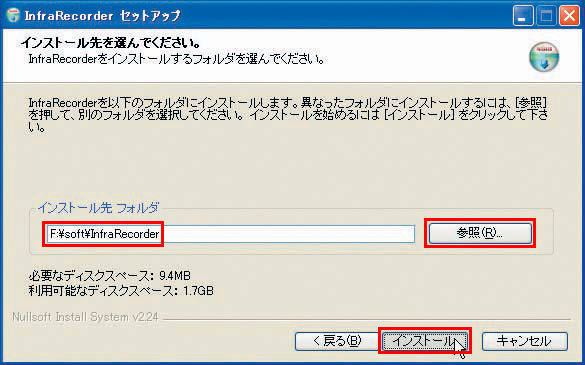Click the InfraRecorder setup icon in title bar
Screen dimensions: 585x365
[x=13, y=15]
